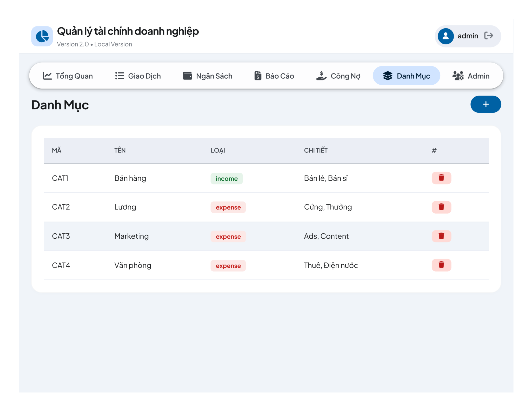Click the Công Nợ hand-holding-dollar icon

pos(321,76)
